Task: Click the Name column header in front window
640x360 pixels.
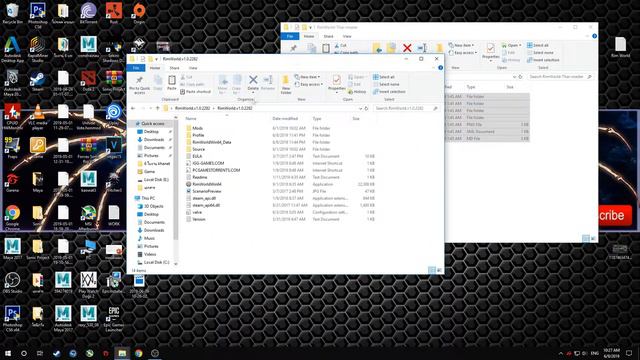Action: (x=191, y=119)
